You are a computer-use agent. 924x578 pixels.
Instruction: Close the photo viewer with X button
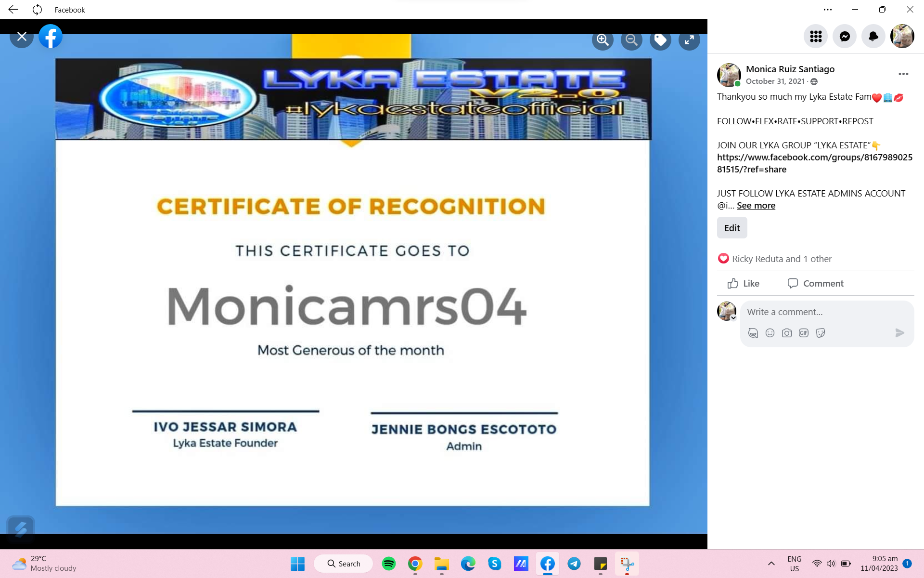click(x=22, y=37)
